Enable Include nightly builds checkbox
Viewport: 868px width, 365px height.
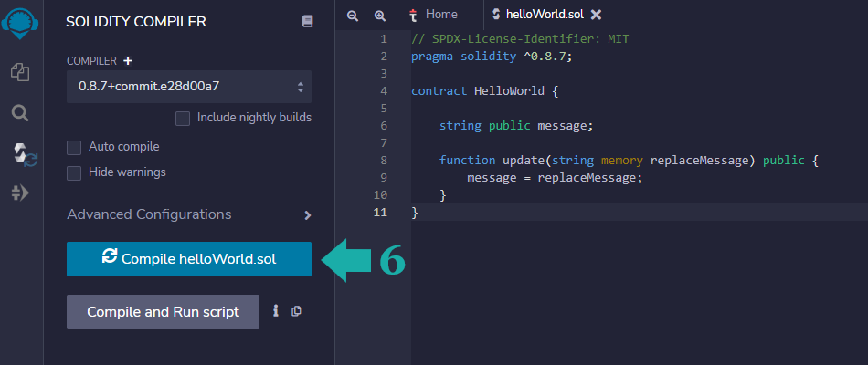pyautogui.click(x=183, y=118)
